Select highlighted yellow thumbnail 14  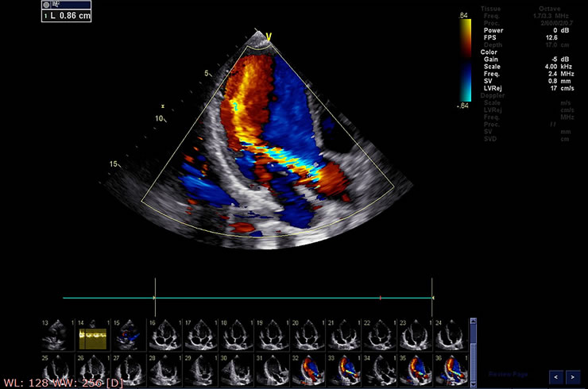pyautogui.click(x=92, y=335)
